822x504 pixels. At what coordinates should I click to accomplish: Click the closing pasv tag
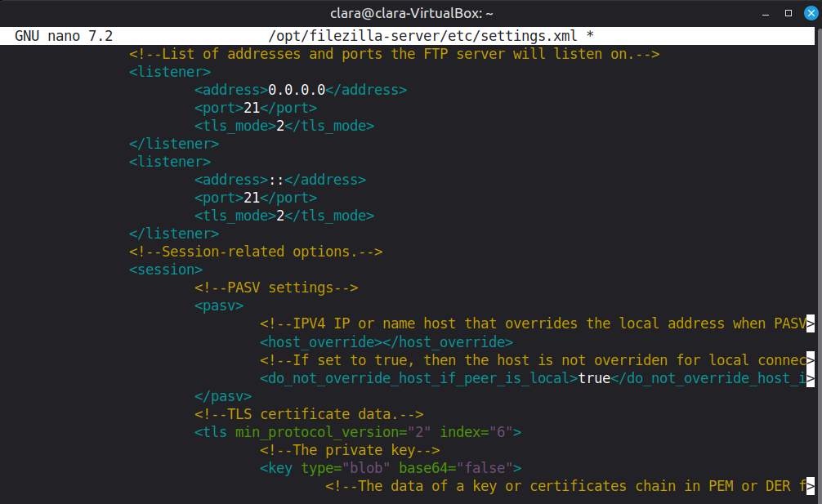223,395
